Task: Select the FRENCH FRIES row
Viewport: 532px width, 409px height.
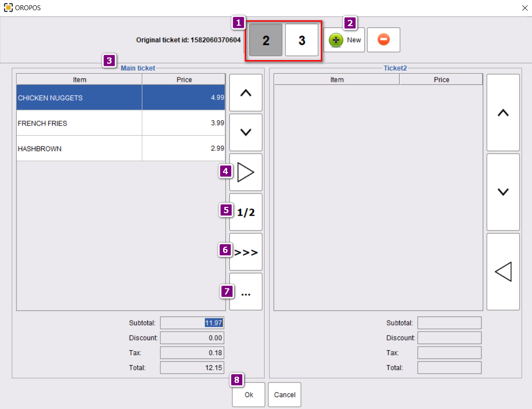Action: coord(121,123)
